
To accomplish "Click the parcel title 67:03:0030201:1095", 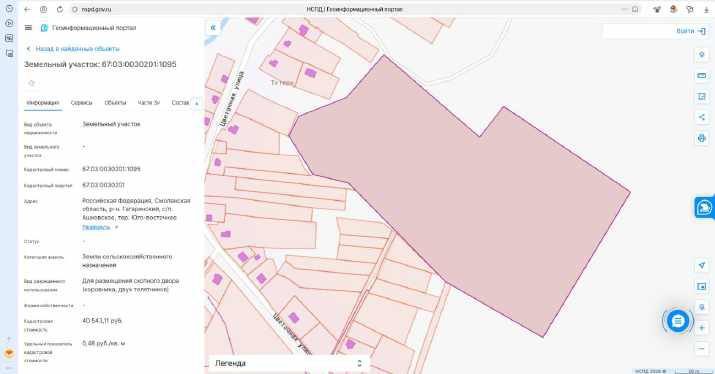I will click(100, 64).
